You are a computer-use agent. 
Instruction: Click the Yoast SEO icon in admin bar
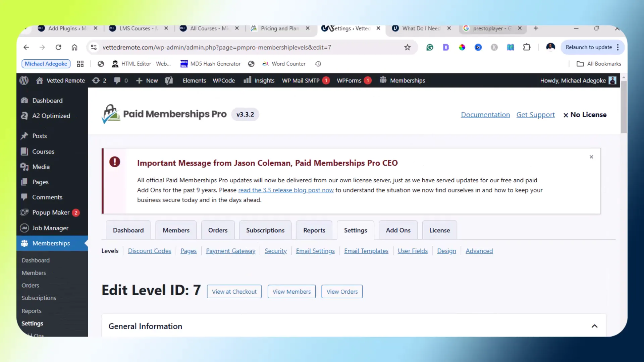tap(169, 80)
